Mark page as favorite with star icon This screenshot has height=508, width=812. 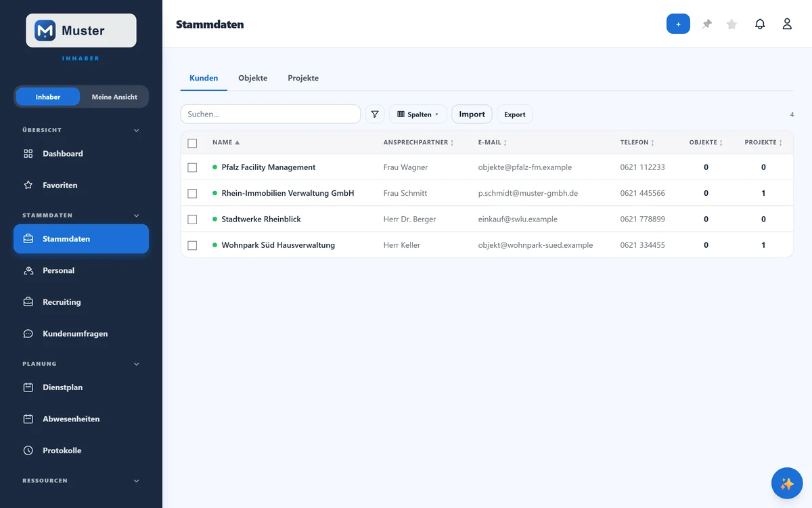coord(731,24)
